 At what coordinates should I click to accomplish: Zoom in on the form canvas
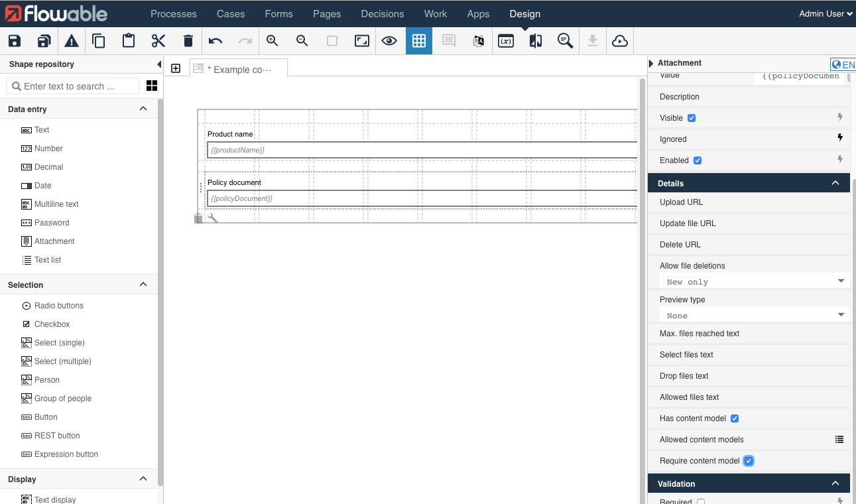(x=272, y=40)
